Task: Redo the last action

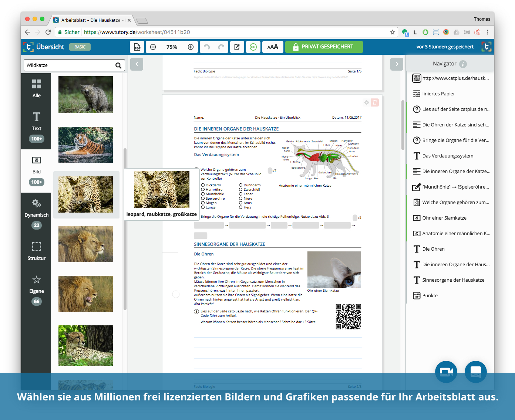Action: pos(221,47)
